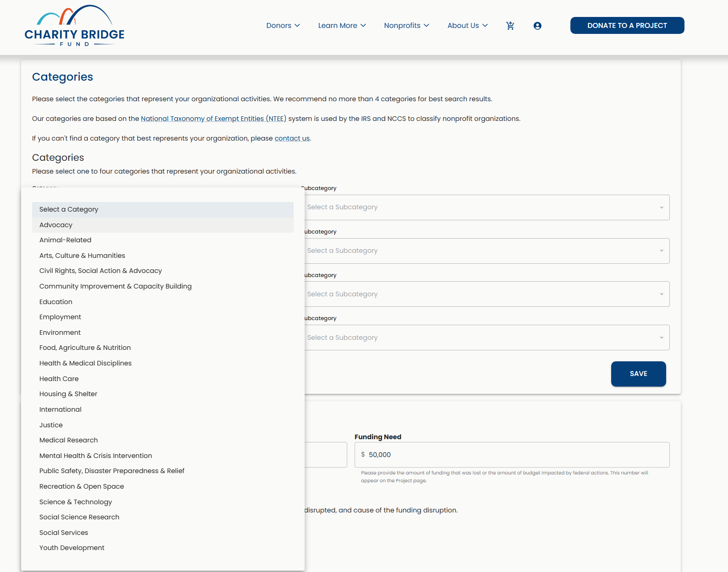Open the second Select a Subcategory dropdown
Image resolution: width=728 pixels, height=572 pixels.
pos(486,251)
